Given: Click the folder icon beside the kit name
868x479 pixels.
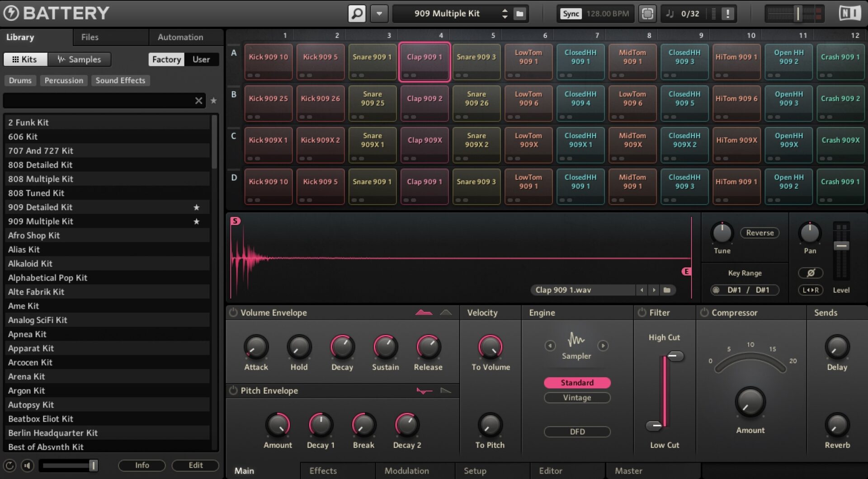Looking at the screenshot, I should click(519, 14).
